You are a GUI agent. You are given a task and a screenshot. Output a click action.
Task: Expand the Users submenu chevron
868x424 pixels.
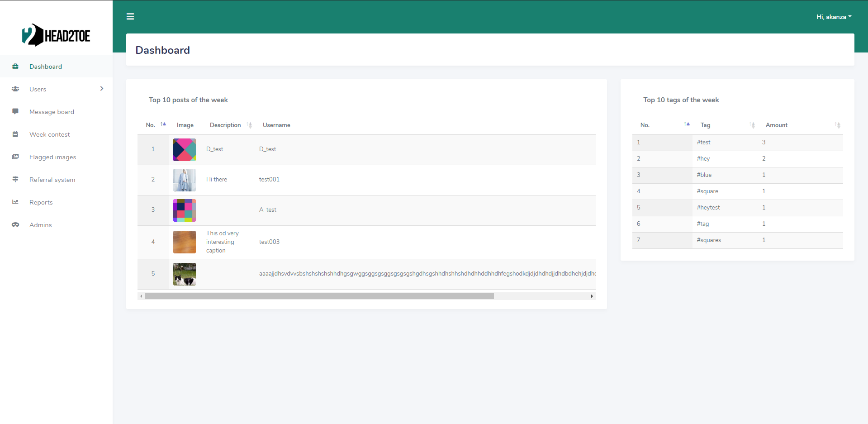(x=102, y=89)
